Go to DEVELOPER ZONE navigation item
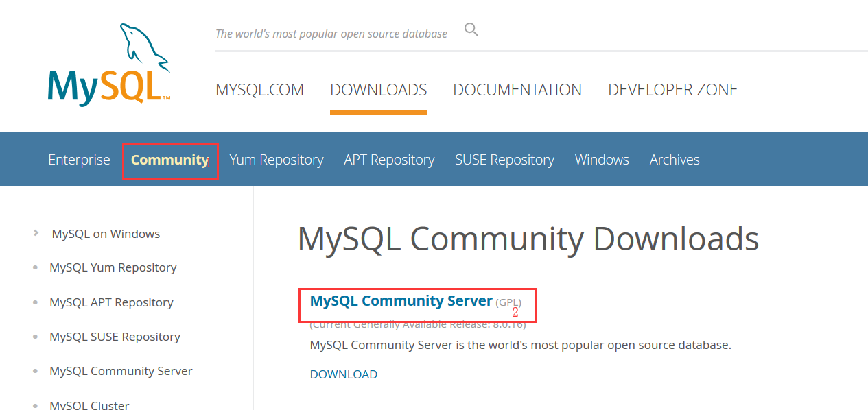Viewport: 868px width, 410px height. point(672,90)
